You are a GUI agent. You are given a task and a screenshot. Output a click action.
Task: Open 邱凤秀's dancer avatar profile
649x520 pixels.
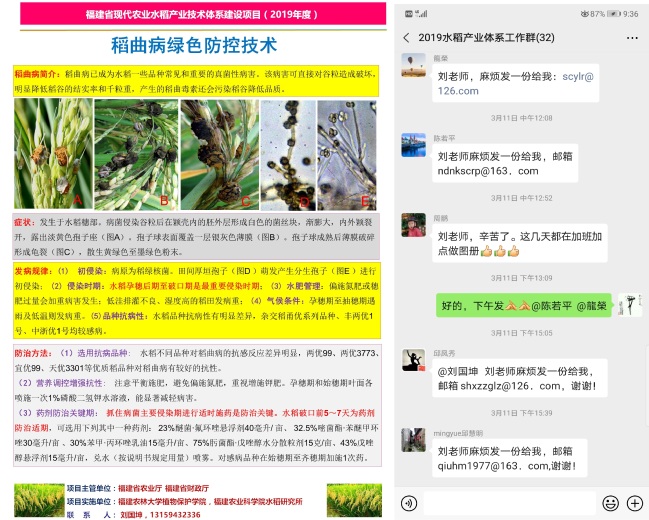pos(413,361)
